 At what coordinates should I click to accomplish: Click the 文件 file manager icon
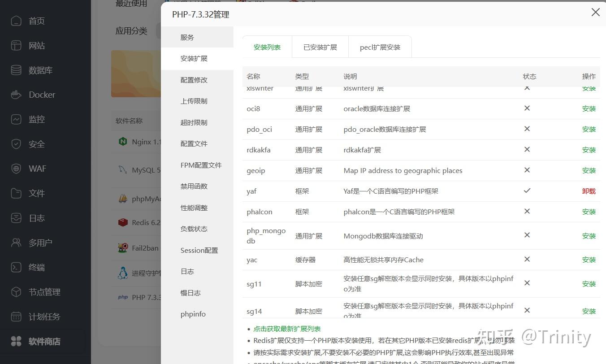(x=36, y=193)
